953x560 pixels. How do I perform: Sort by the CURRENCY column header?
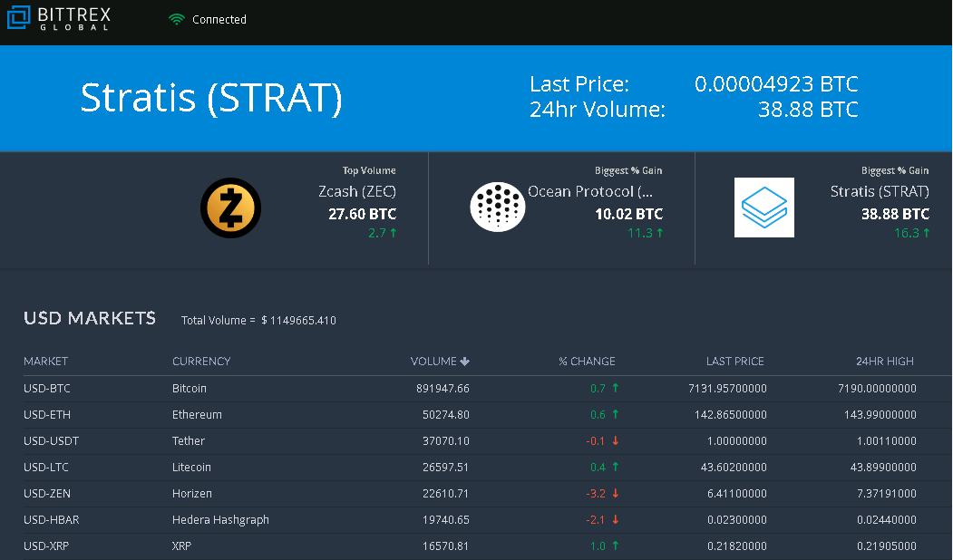tap(201, 362)
